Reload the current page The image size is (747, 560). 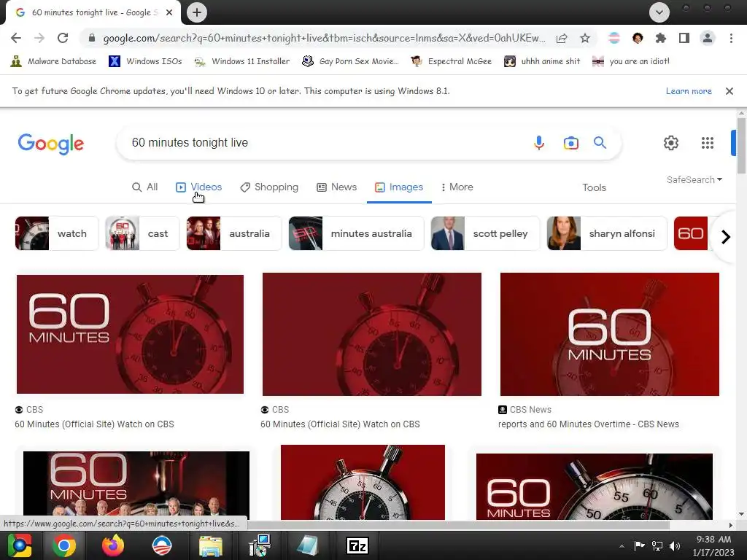point(63,38)
